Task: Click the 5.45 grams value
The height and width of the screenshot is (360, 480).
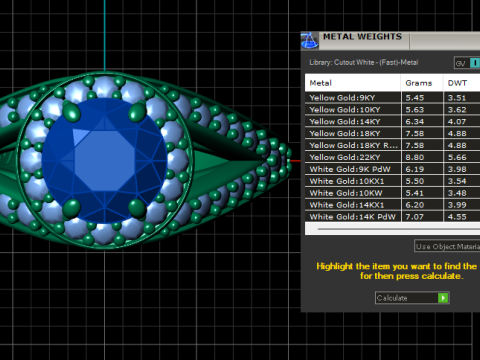Action: (x=415, y=98)
